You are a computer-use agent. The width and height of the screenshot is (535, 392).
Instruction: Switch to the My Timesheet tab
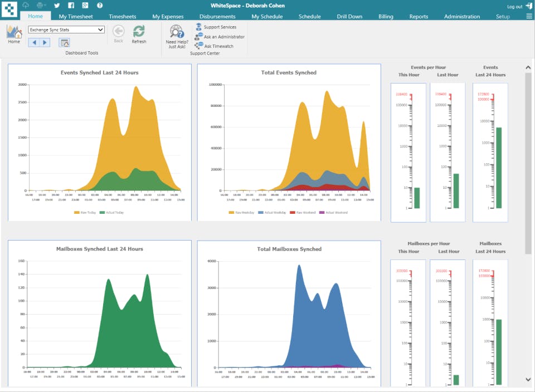[x=75, y=17]
